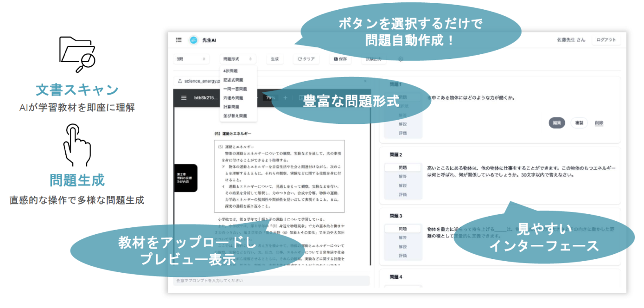Click the 編集 button on 問題 1
The image size is (644, 308).
557,123
